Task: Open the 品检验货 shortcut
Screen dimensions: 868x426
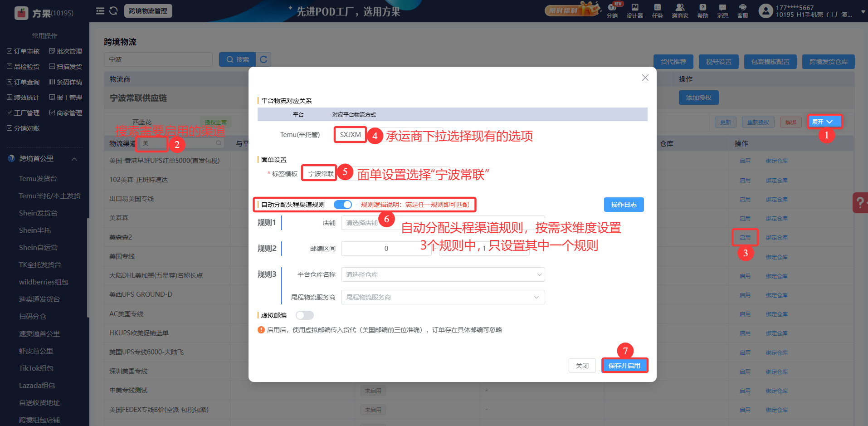Action: tap(23, 67)
